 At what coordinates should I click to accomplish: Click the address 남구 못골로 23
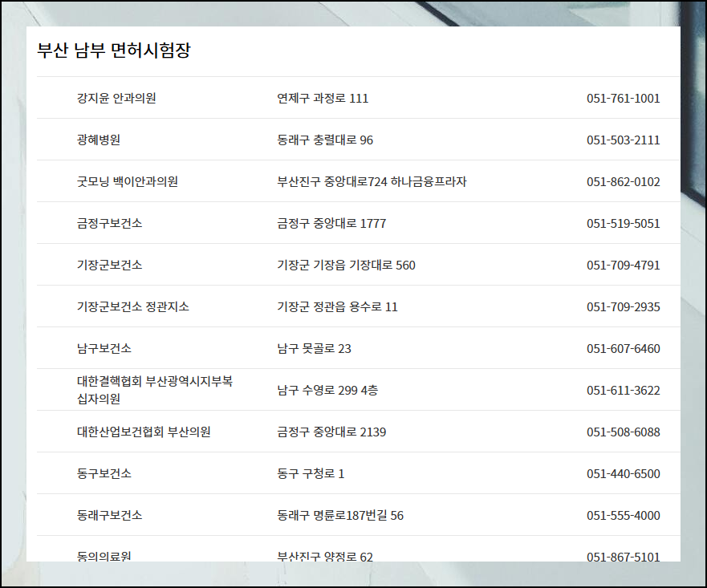[x=314, y=348]
